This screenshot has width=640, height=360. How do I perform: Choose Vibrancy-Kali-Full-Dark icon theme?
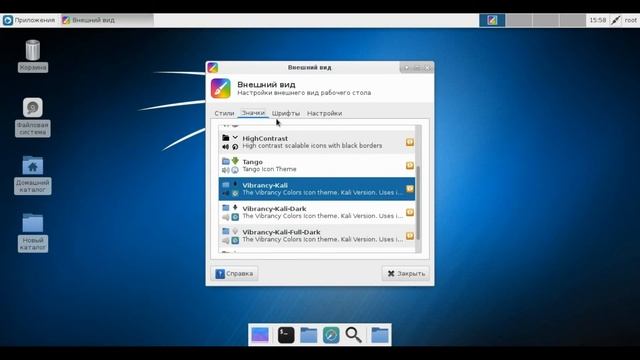[x=317, y=236]
